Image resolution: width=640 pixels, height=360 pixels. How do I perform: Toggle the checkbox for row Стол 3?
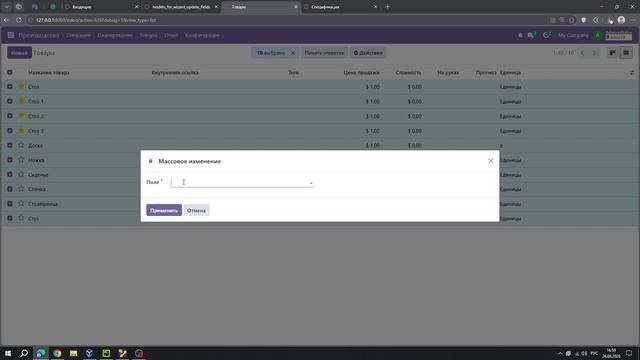10,131
